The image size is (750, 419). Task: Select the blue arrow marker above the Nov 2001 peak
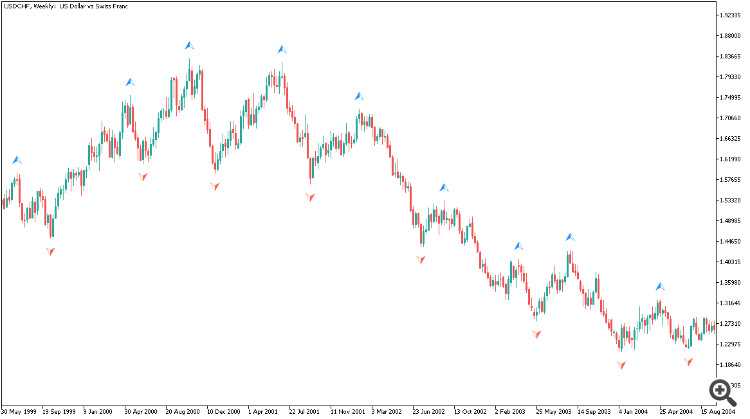[359, 96]
